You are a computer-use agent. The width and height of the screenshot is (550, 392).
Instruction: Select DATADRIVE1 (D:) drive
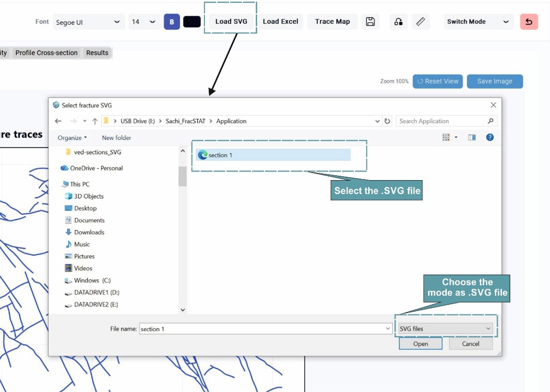pyautogui.click(x=92, y=293)
